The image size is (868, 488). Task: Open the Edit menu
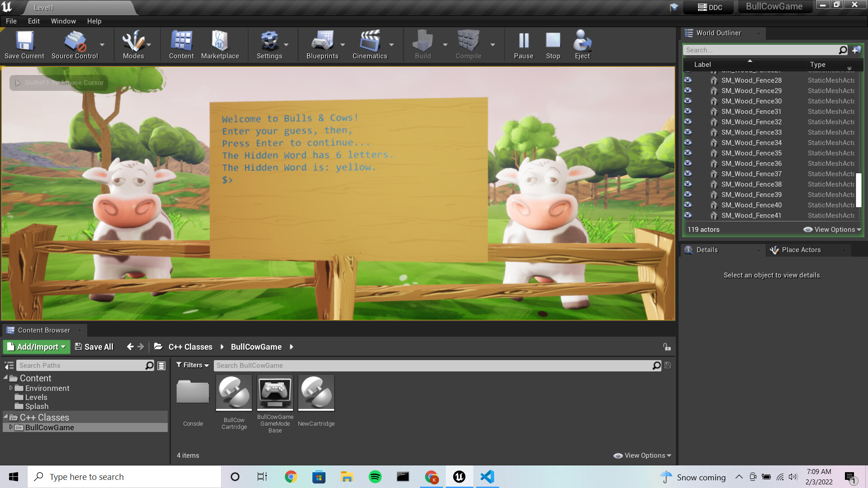pyautogui.click(x=34, y=21)
